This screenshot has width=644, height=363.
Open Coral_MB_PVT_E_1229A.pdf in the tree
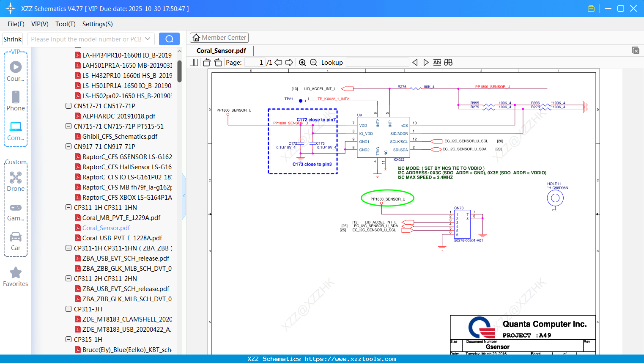pyautogui.click(x=121, y=217)
